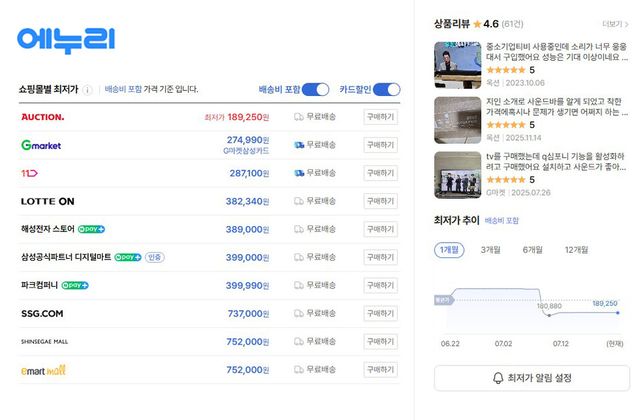Screen dimensions: 640x420
Task: Click the 180,880 point on the price chart
Action: pyautogui.click(x=549, y=315)
